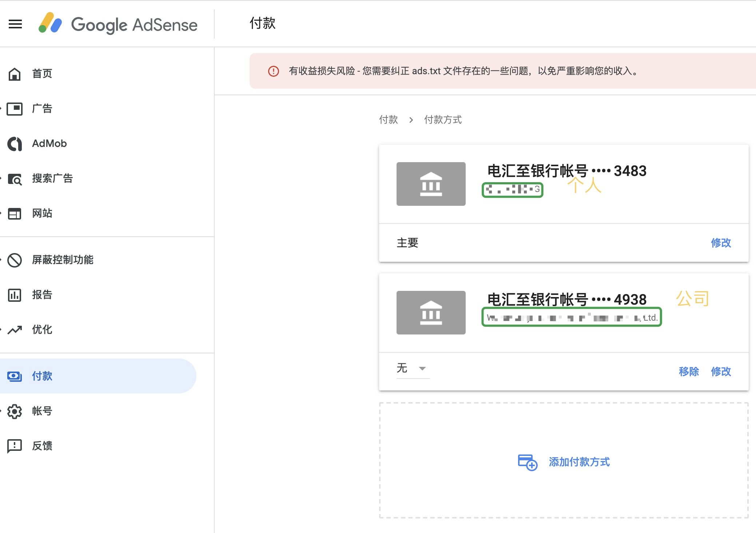Click the ads icon beside 广告
The width and height of the screenshot is (756, 533).
point(15,109)
